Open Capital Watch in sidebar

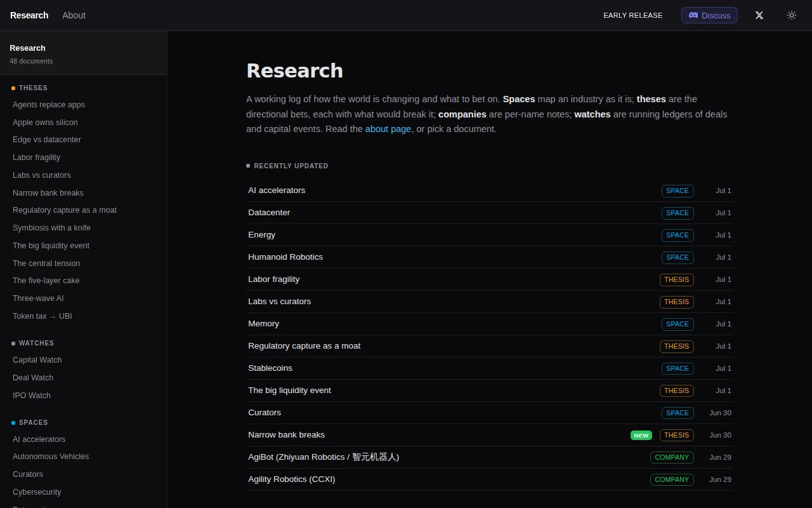click(x=37, y=360)
